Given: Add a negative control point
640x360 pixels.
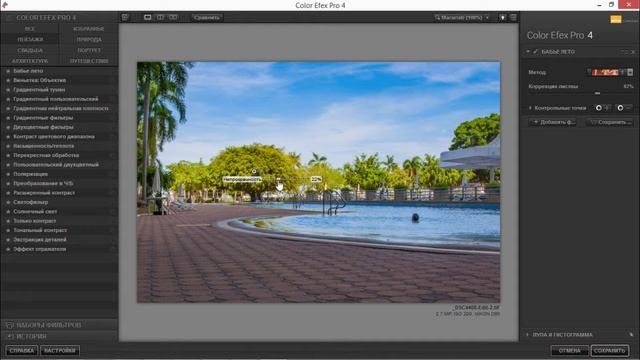Looking at the screenshot, I should [624, 108].
